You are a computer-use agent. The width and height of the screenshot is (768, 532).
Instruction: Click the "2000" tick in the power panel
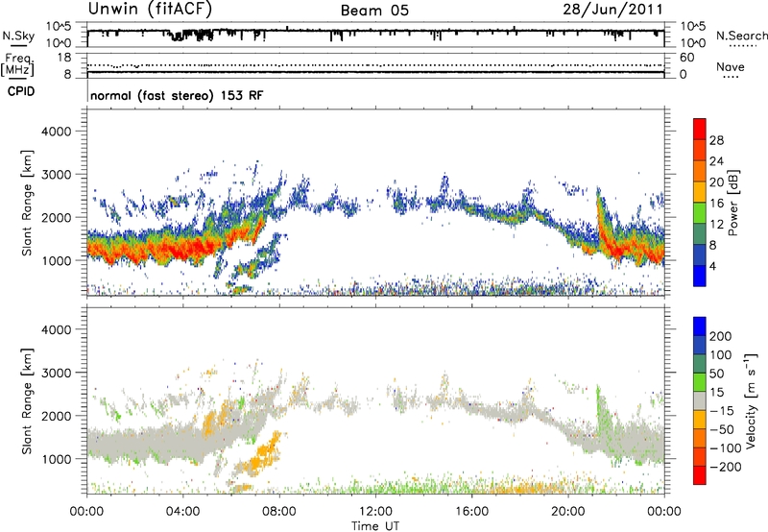click(x=56, y=217)
